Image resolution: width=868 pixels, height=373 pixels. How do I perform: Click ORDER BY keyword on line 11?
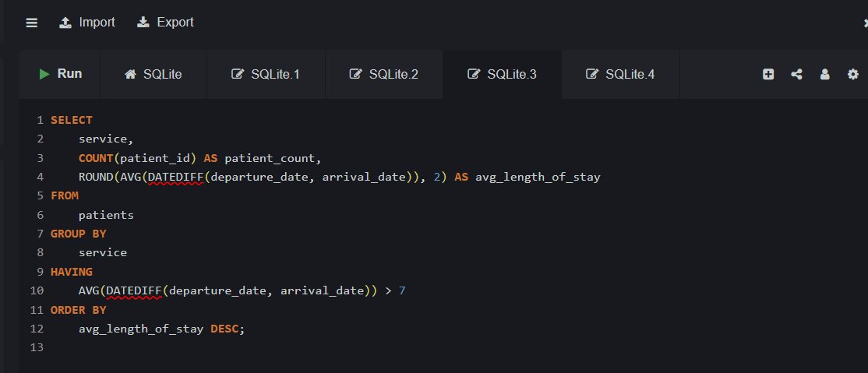(78, 310)
